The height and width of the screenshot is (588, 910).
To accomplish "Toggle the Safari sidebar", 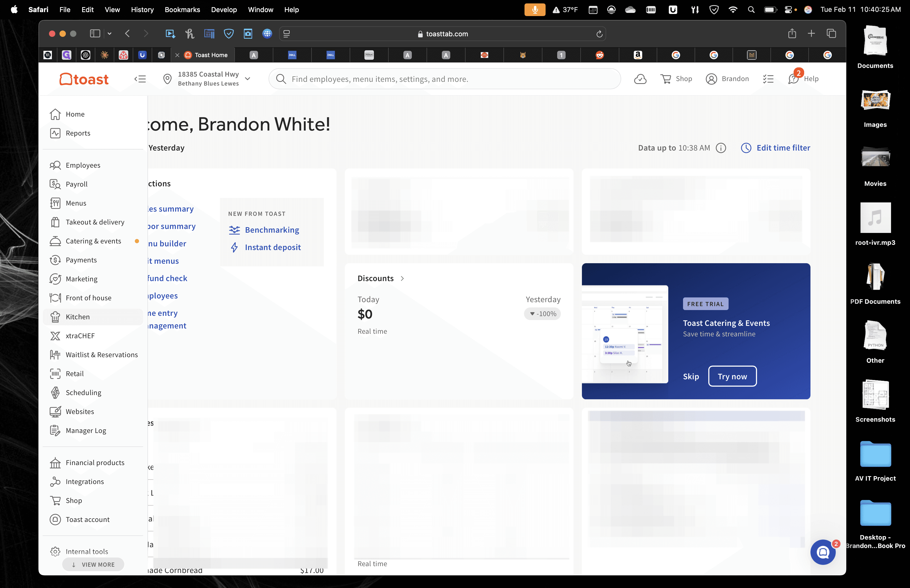I will 95,34.
